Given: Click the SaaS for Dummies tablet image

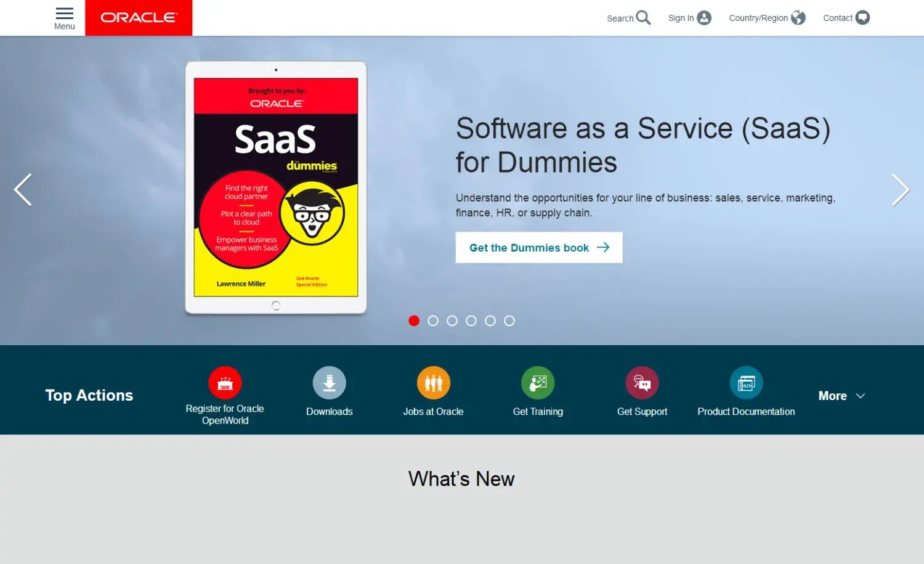Looking at the screenshot, I should [x=276, y=187].
